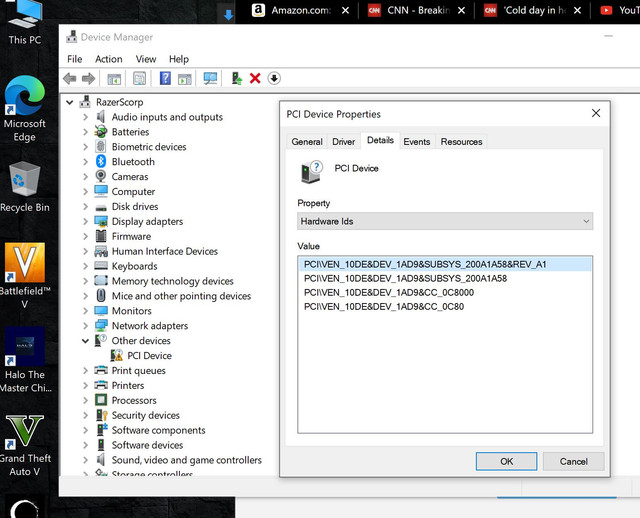Close the PCI Device Properties dialog

[596, 113]
